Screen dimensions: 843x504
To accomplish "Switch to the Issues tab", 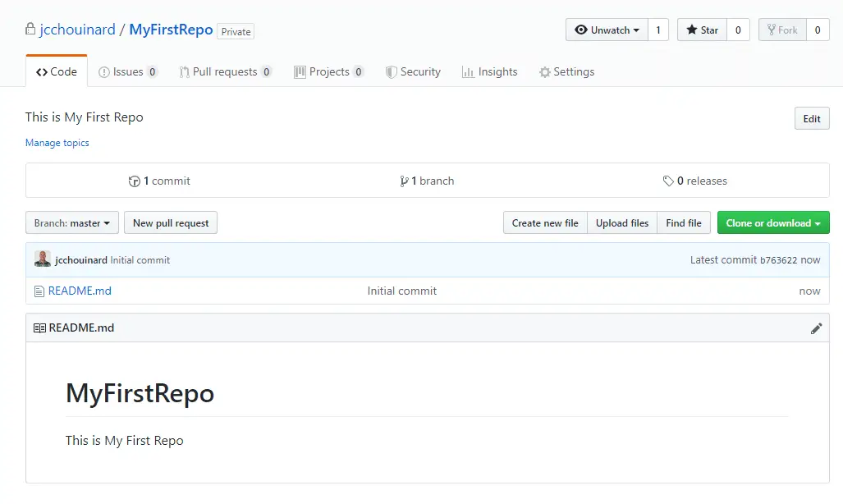I will click(x=127, y=72).
